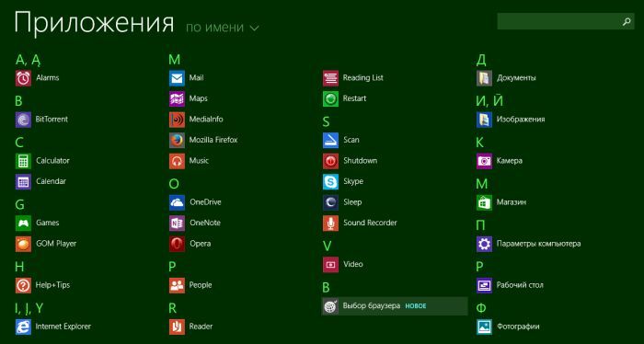Open the Calculator icon
The height and width of the screenshot is (344, 644).
click(x=23, y=161)
